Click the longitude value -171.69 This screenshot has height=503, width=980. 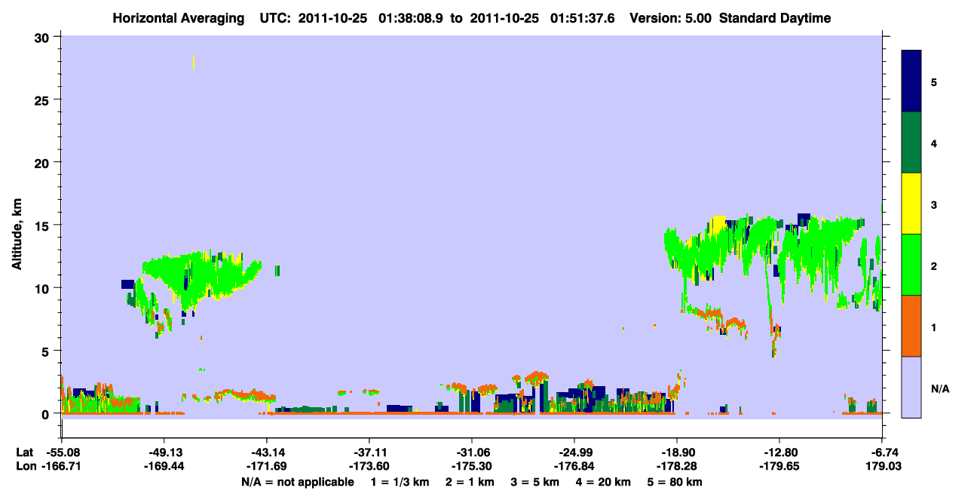266,467
